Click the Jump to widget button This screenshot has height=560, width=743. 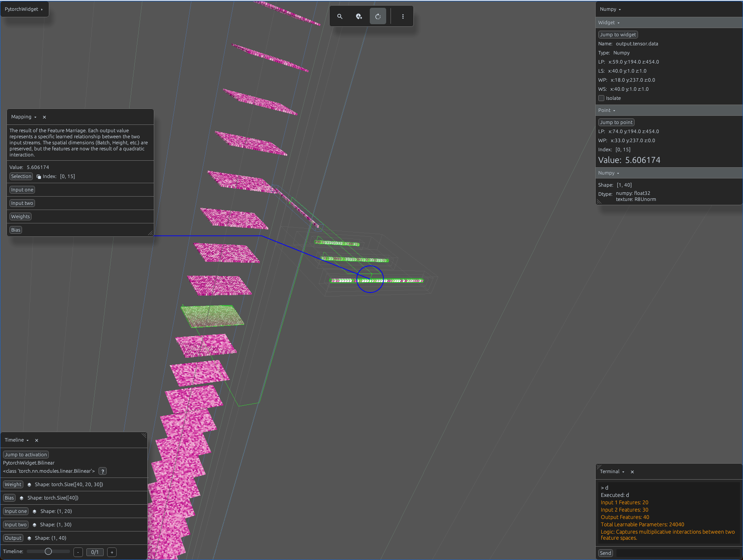coord(618,35)
